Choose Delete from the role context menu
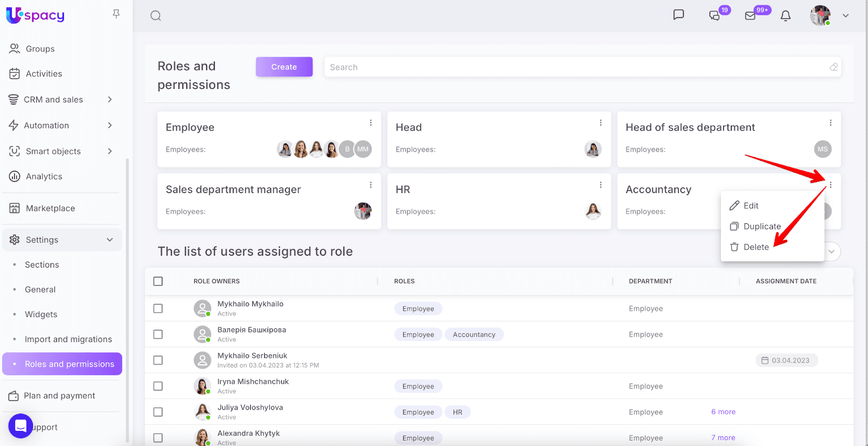The height and width of the screenshot is (446, 868). click(x=756, y=247)
